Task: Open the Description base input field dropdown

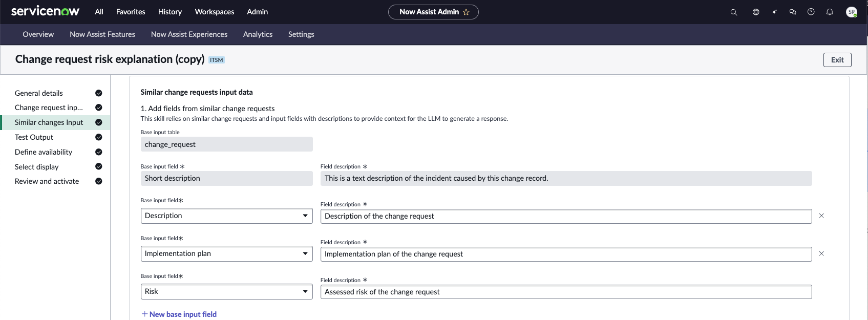Action: click(x=226, y=216)
